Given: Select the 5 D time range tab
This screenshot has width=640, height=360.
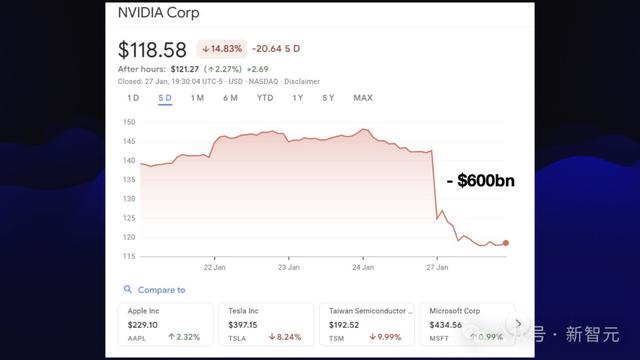Looking at the screenshot, I should tap(165, 98).
